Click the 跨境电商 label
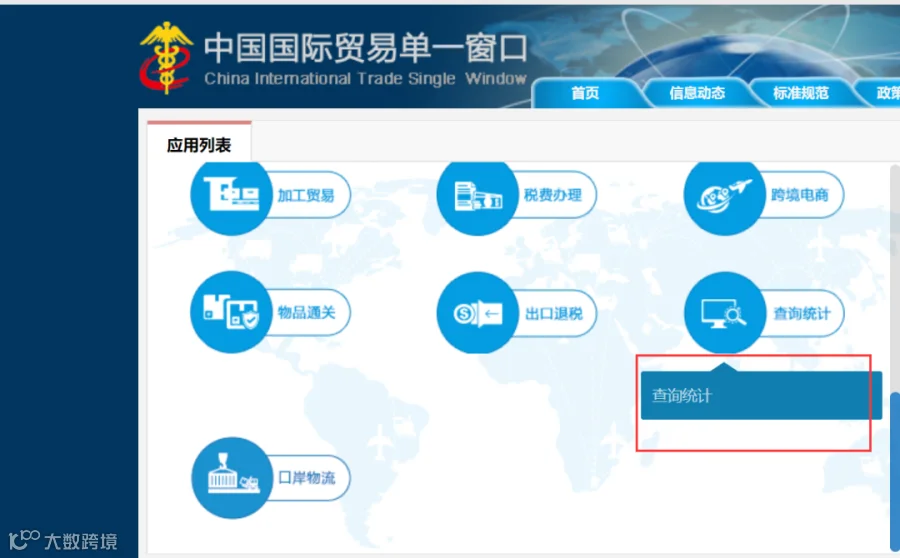The image size is (900, 558). [800, 195]
